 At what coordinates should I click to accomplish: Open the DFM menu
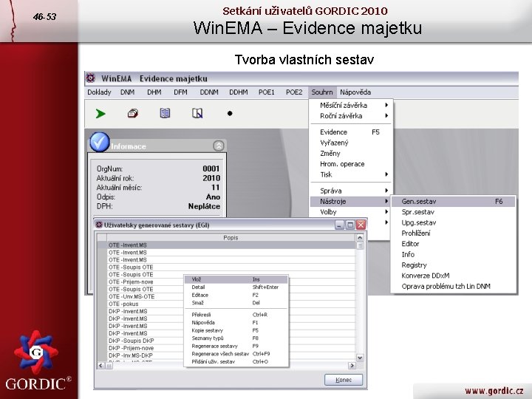[180, 92]
